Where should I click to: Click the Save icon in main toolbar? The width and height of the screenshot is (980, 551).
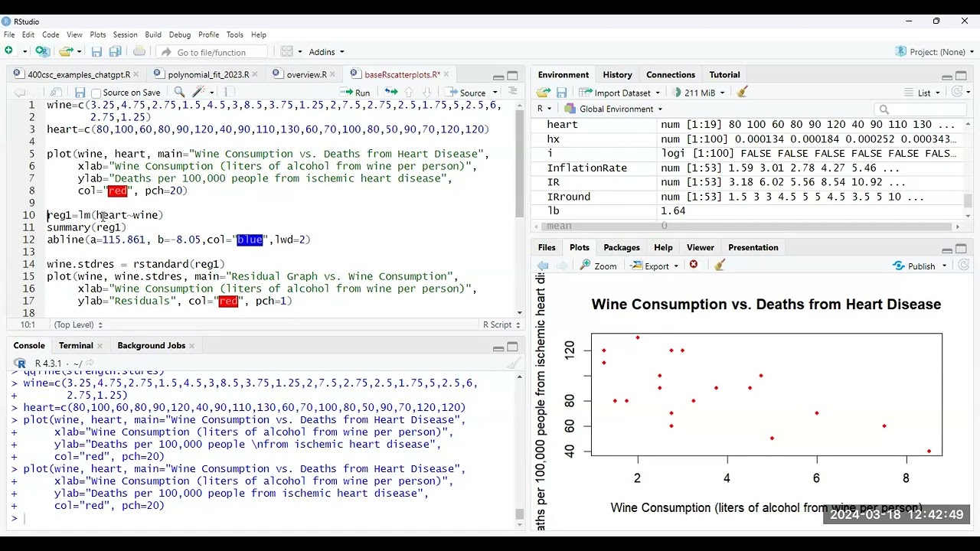pos(96,52)
